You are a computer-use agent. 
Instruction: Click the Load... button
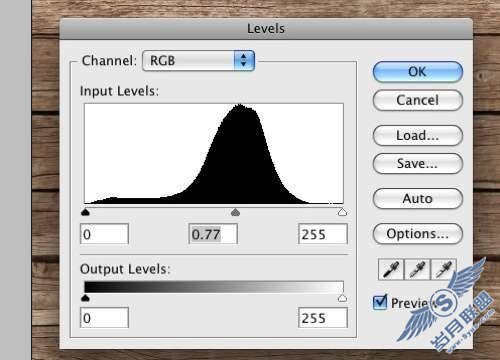pyautogui.click(x=417, y=135)
